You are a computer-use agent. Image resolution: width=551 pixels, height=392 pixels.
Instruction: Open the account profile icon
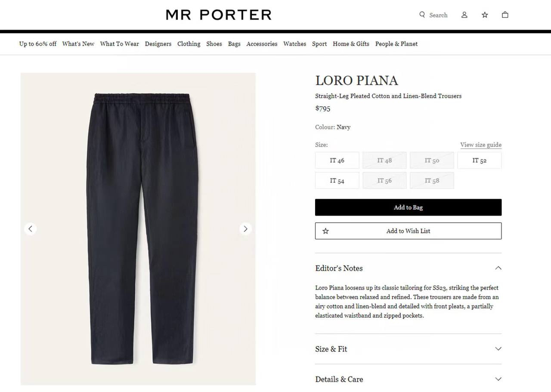click(464, 15)
